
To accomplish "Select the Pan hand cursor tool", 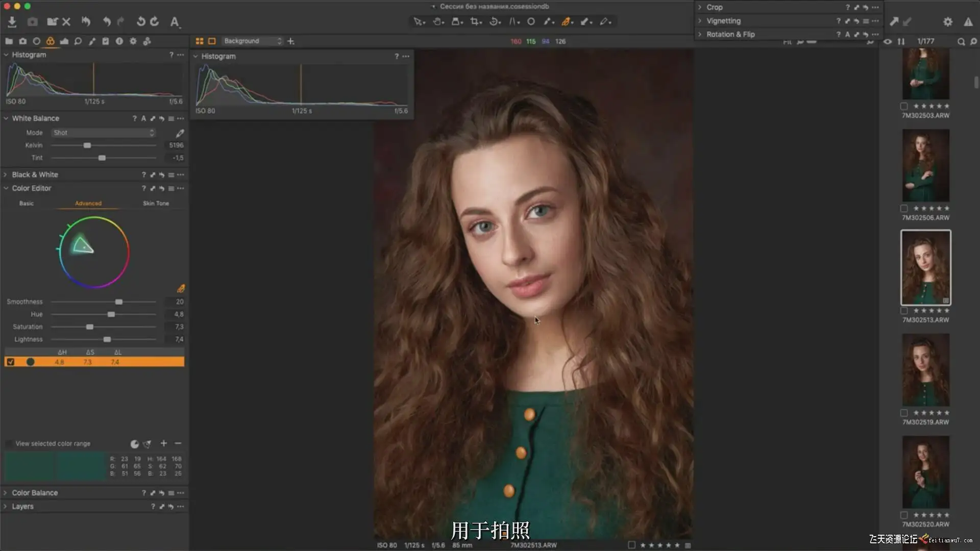I will pyautogui.click(x=437, y=21).
